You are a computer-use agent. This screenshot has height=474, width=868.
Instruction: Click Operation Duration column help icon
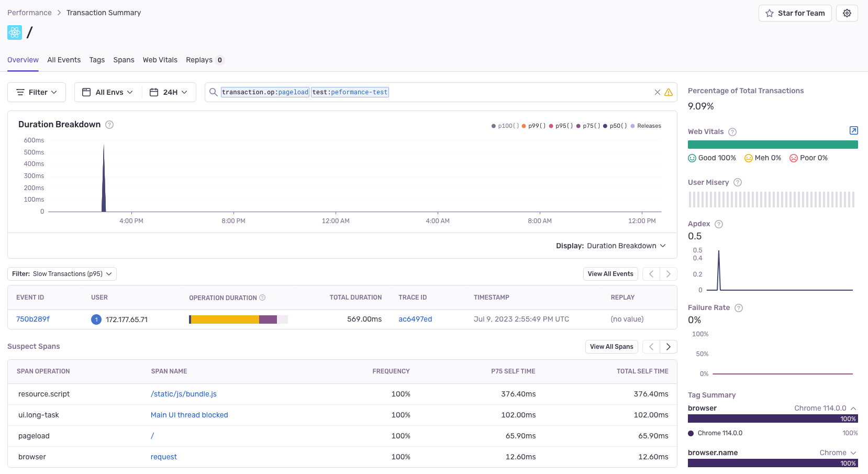[x=262, y=297]
